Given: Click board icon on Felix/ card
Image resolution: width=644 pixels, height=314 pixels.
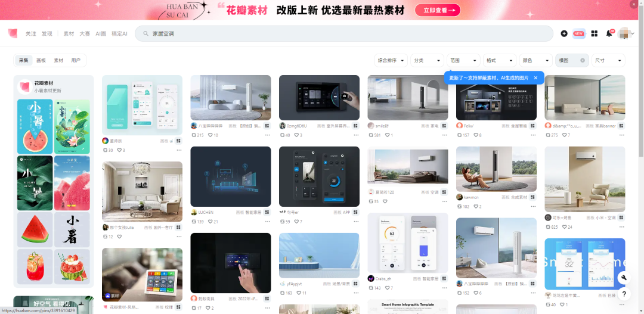Looking at the screenshot, I should (532, 126).
